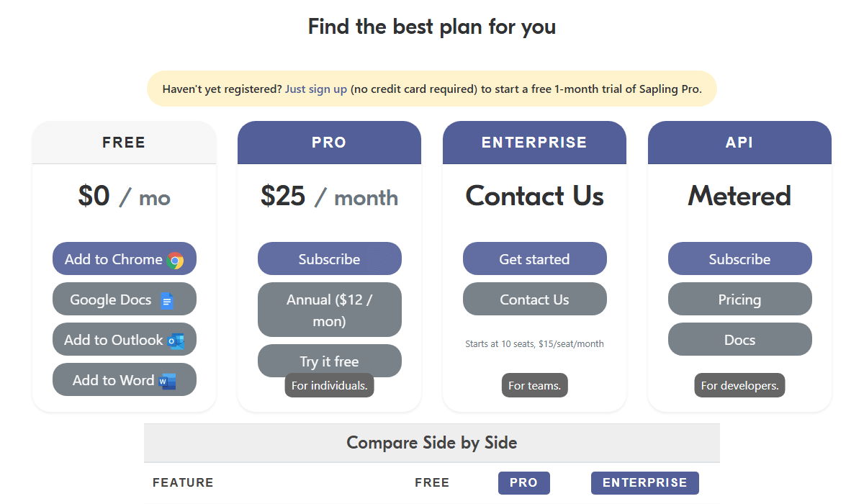Click Contact Us button in Enterprise card

click(534, 300)
